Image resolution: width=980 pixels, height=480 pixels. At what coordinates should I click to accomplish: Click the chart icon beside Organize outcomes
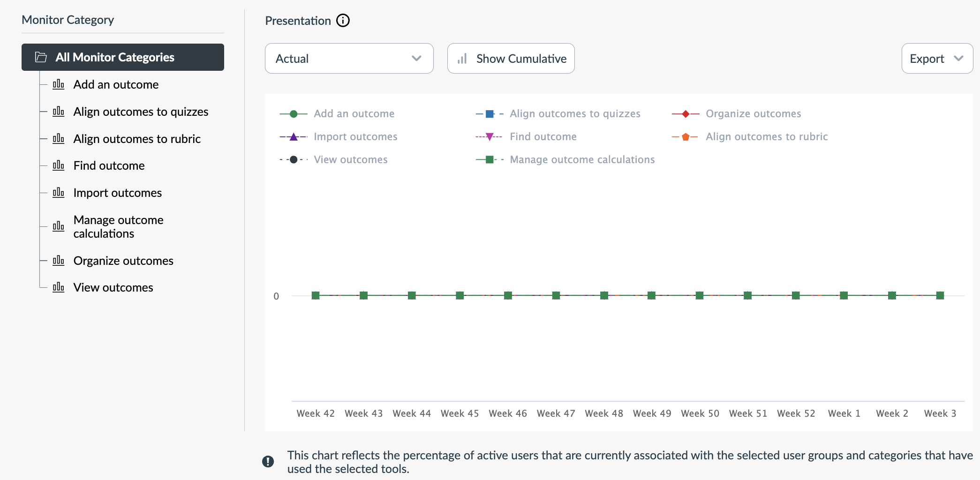click(59, 261)
